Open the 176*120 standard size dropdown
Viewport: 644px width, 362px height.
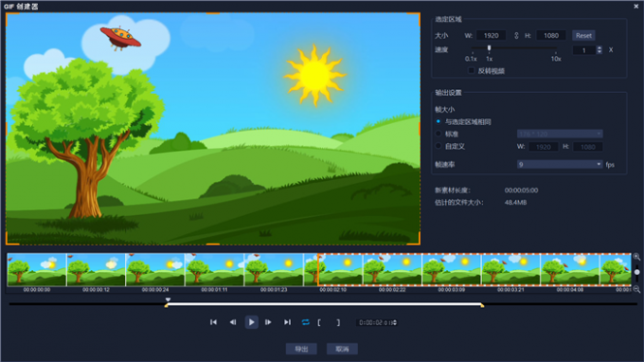pos(560,134)
